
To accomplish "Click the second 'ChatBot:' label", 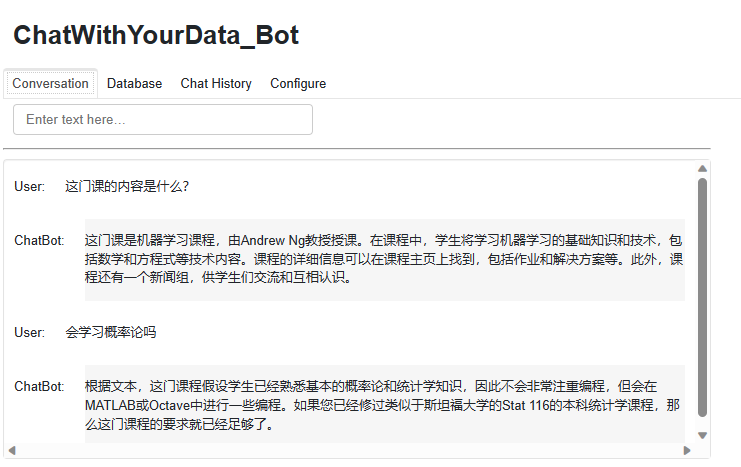I will coord(39,386).
